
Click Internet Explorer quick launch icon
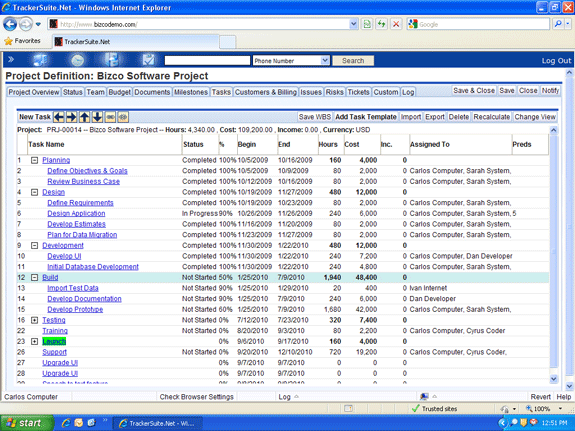66,423
